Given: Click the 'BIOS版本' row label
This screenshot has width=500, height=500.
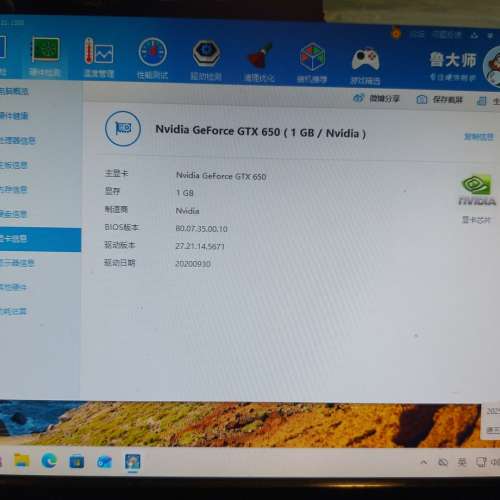Looking at the screenshot, I should (121, 227).
